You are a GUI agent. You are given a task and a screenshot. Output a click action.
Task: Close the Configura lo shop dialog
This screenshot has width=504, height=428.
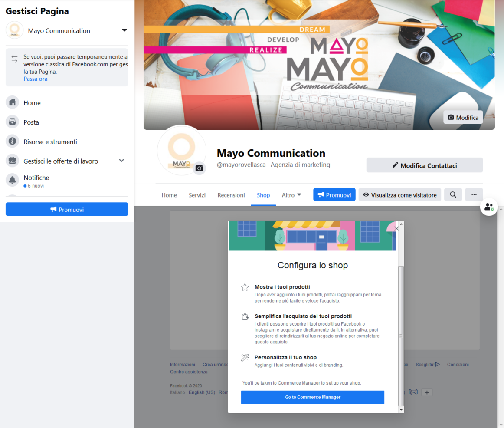[x=396, y=229]
